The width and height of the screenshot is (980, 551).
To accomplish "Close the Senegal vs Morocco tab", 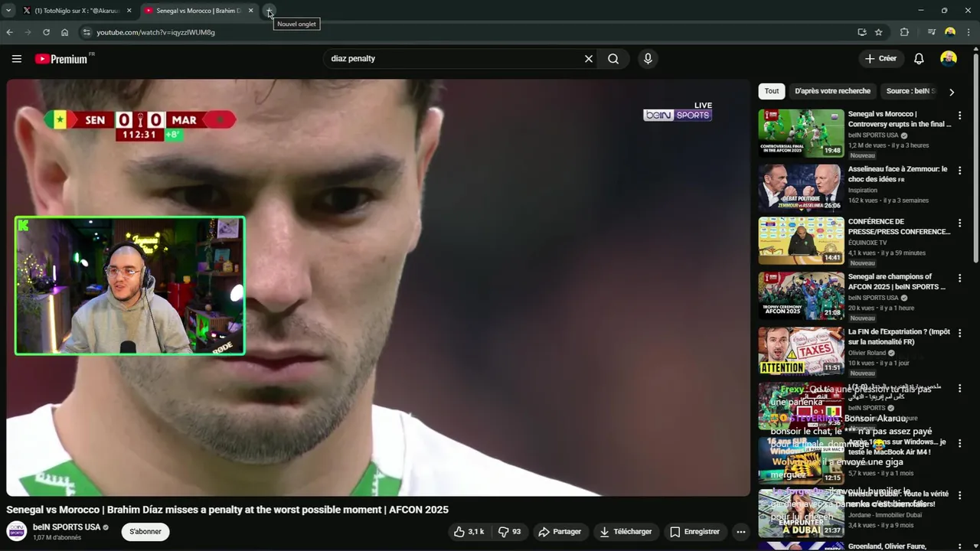I will coord(250,11).
